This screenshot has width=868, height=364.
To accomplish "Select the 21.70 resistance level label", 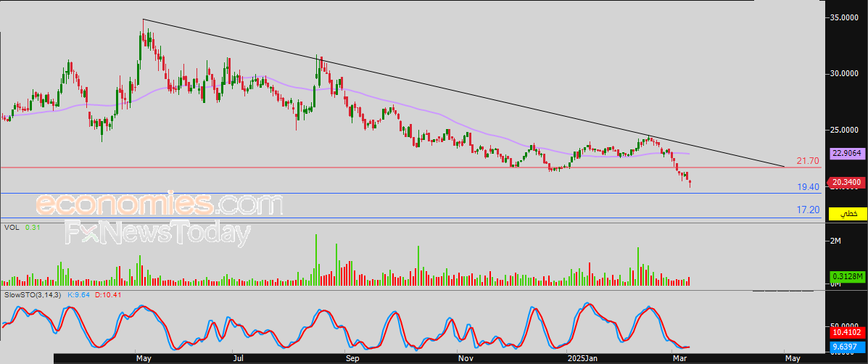I will click(807, 161).
